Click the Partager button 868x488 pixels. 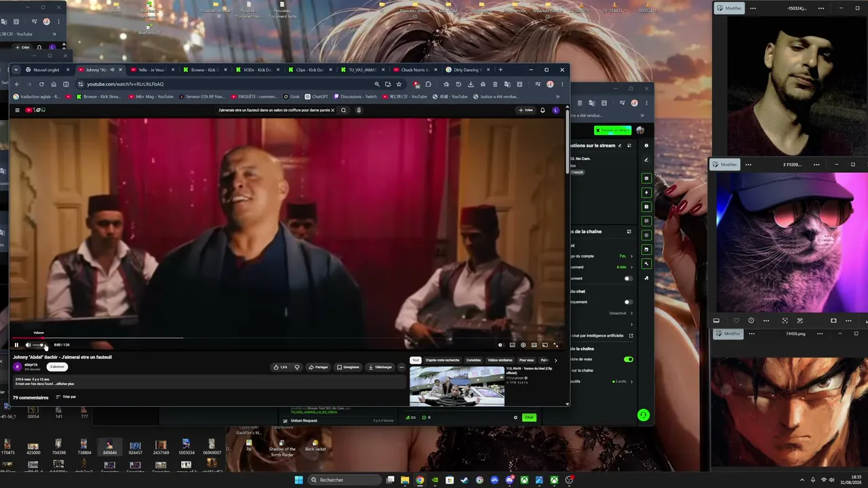click(318, 367)
